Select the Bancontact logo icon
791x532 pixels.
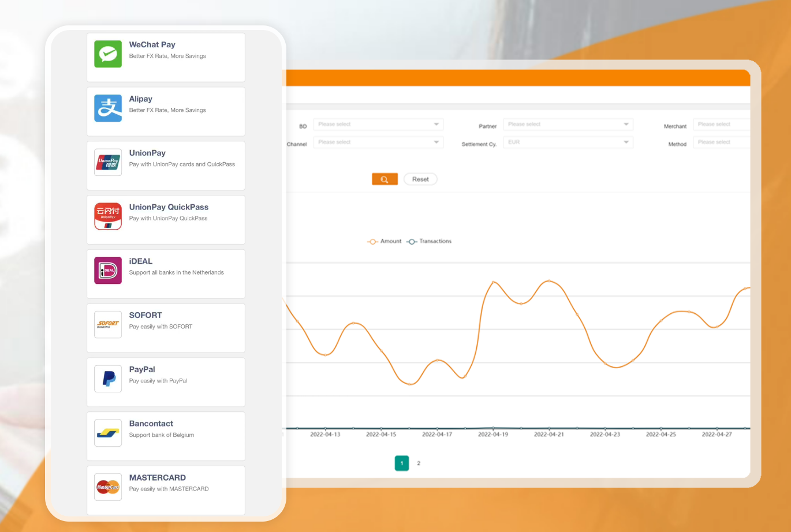point(108,433)
